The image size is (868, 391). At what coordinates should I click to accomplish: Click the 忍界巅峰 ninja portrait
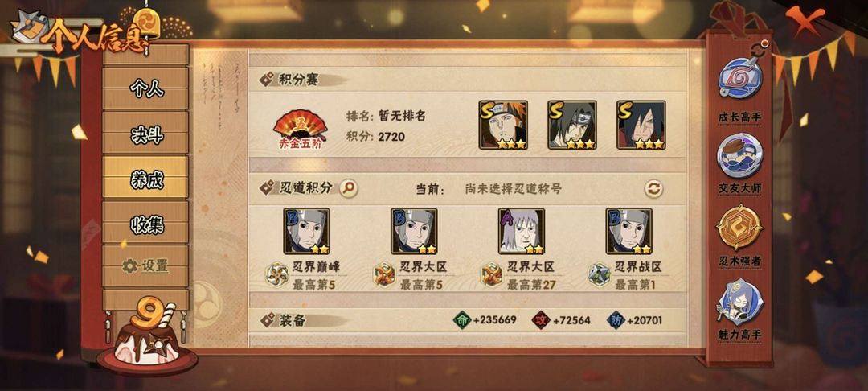point(306,231)
